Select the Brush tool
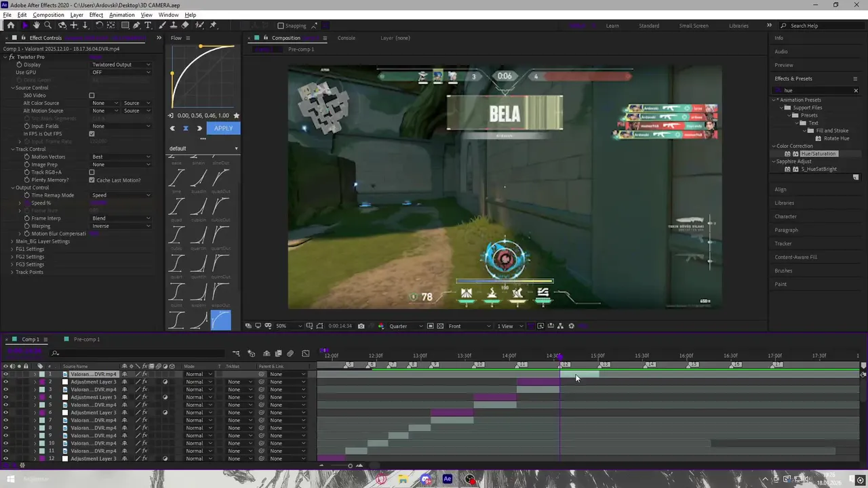868x488 pixels. click(x=163, y=25)
